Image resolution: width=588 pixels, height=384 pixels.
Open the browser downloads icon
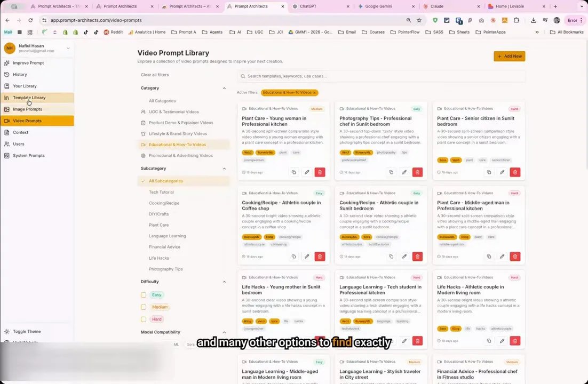point(533,20)
